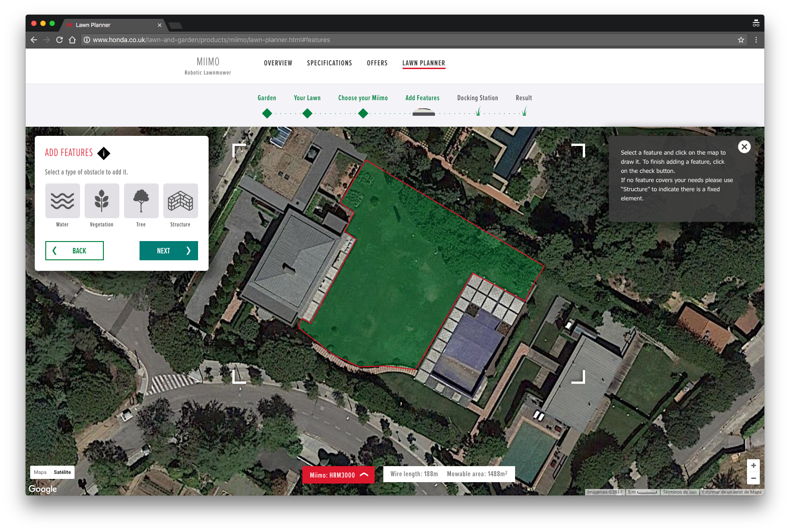Switch map to Mapa view
790x532 pixels.
(x=40, y=472)
